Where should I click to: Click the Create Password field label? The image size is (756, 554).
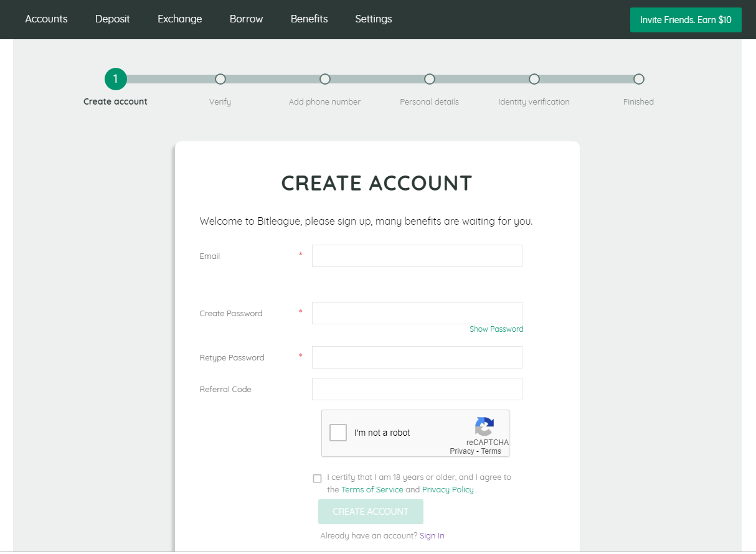click(231, 313)
